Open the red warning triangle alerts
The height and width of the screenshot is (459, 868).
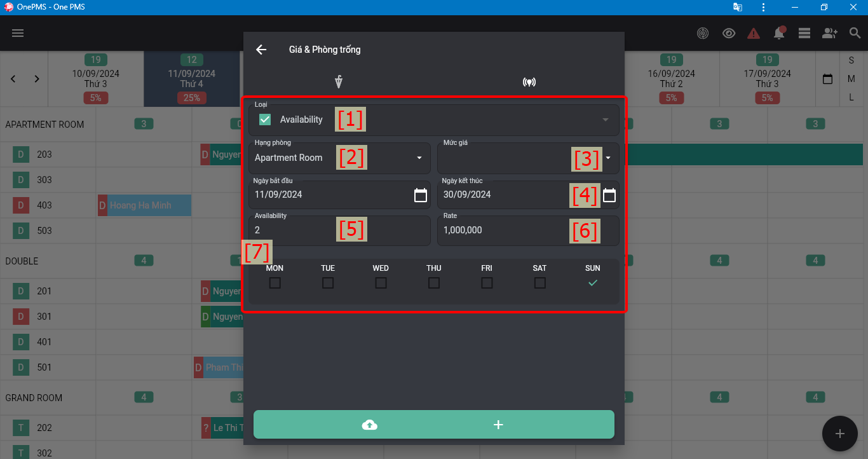click(754, 33)
